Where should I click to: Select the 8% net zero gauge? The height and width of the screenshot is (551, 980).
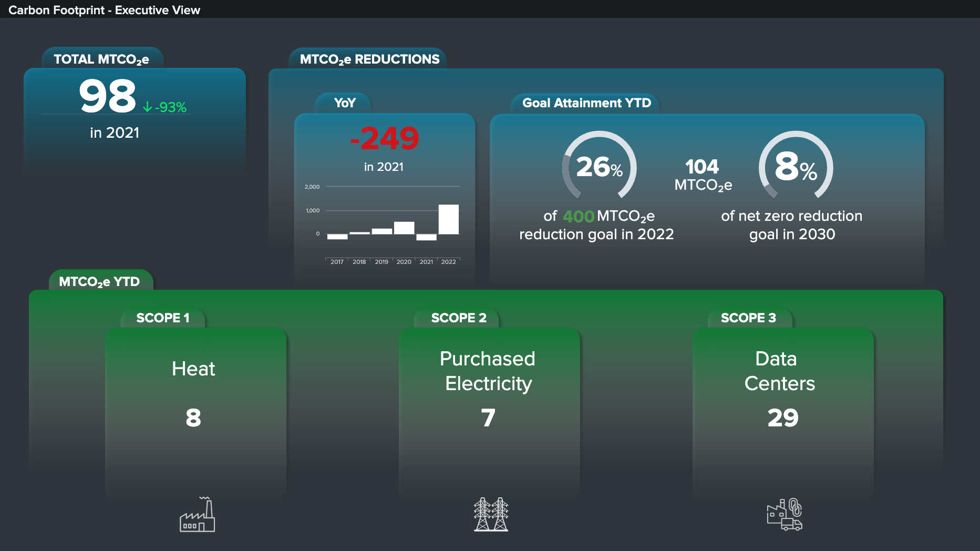point(796,165)
